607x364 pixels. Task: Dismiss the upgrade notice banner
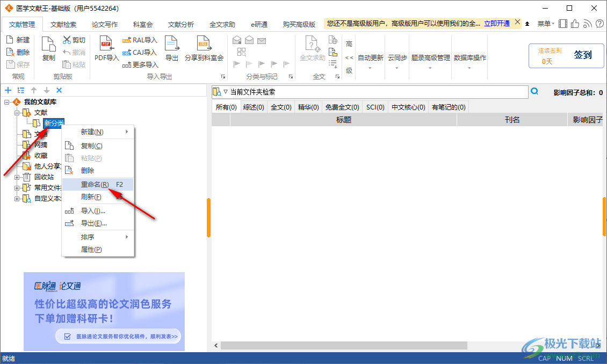click(x=517, y=23)
